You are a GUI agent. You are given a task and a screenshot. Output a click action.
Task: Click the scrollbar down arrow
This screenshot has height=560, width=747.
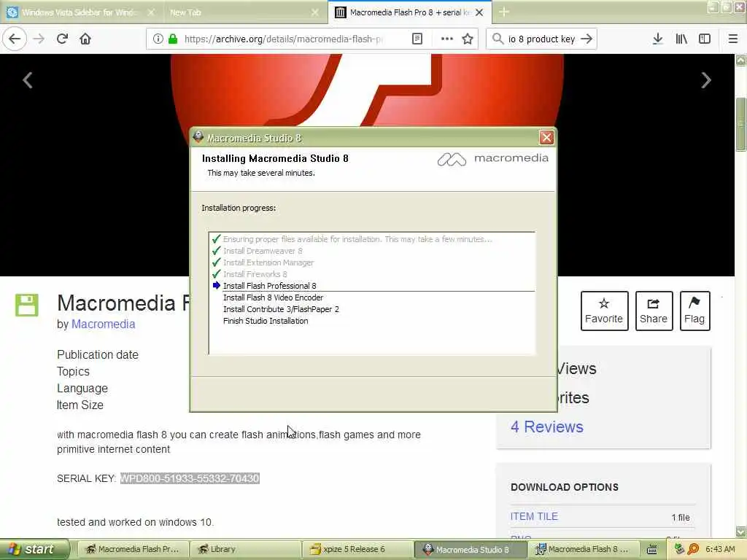click(741, 532)
